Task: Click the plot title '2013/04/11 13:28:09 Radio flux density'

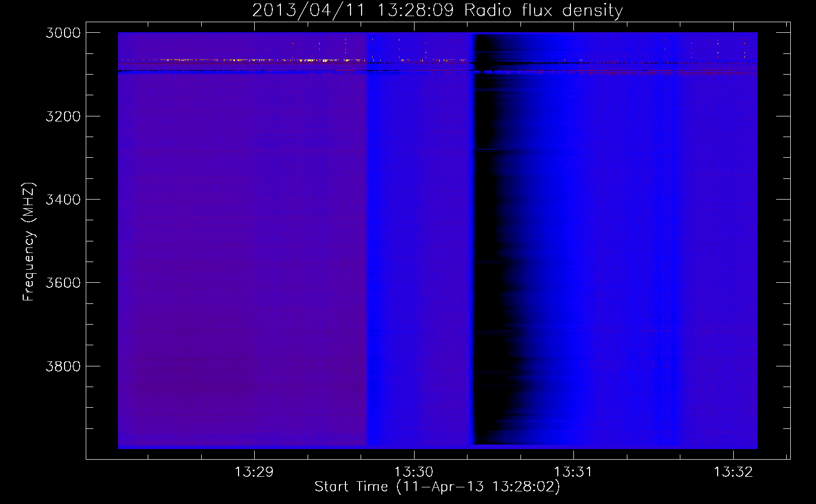Action: (x=437, y=10)
